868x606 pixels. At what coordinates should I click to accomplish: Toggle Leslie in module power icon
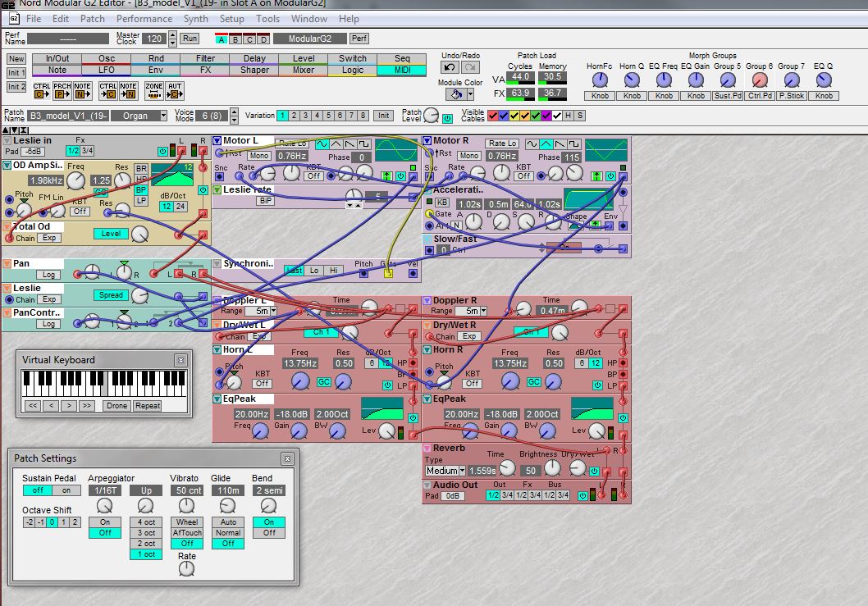pos(162,151)
